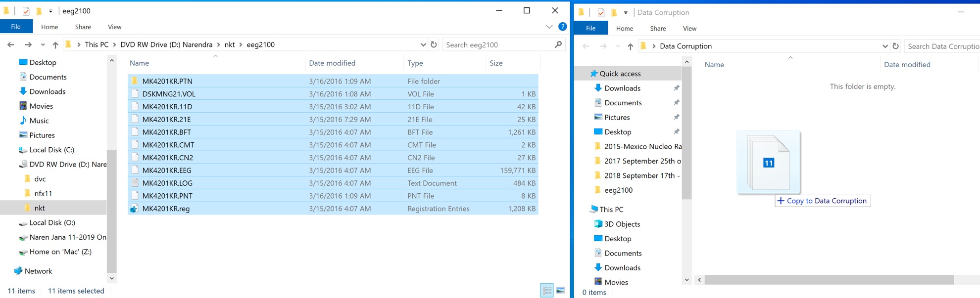980x298 pixels.
Task: Expand the ribbon with the chevron
Action: pos(549,27)
